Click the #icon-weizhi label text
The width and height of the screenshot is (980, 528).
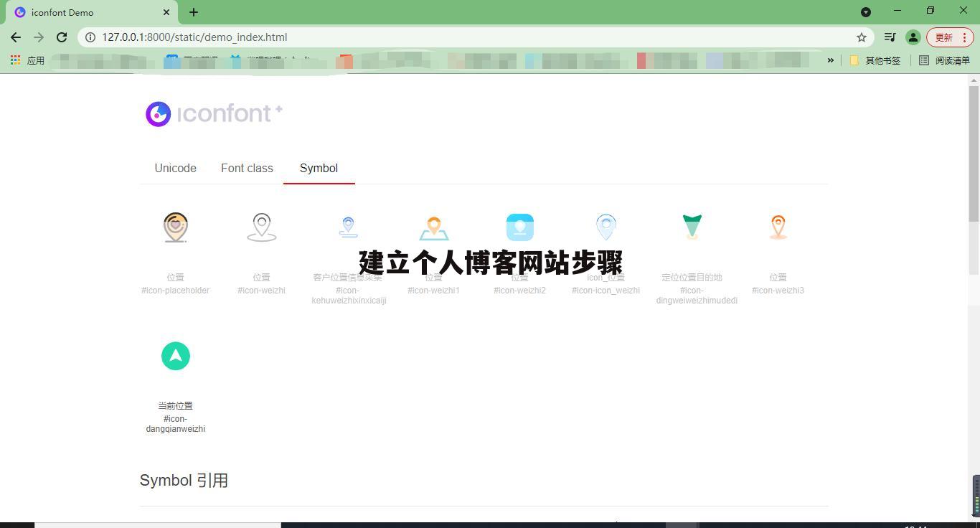pos(262,291)
